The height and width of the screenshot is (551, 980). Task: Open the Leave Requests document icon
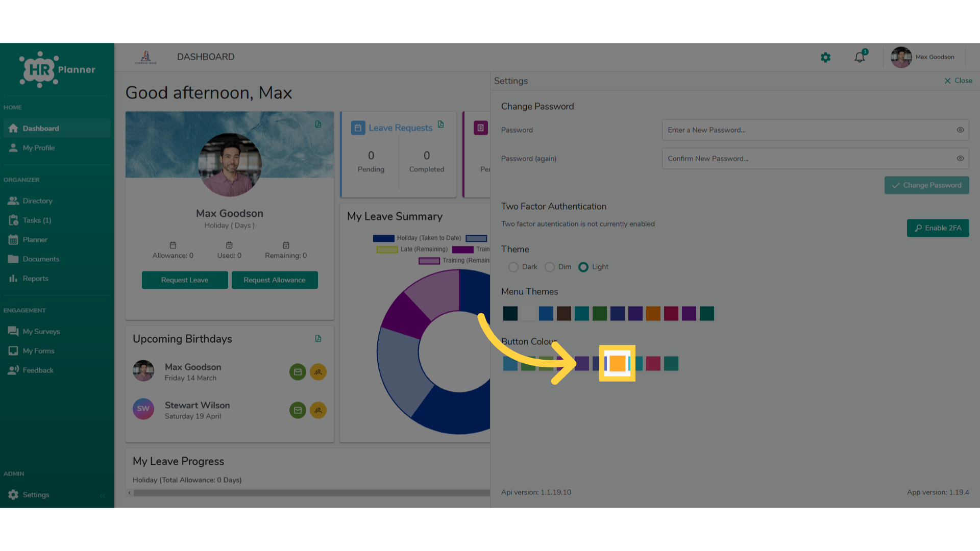click(x=441, y=124)
